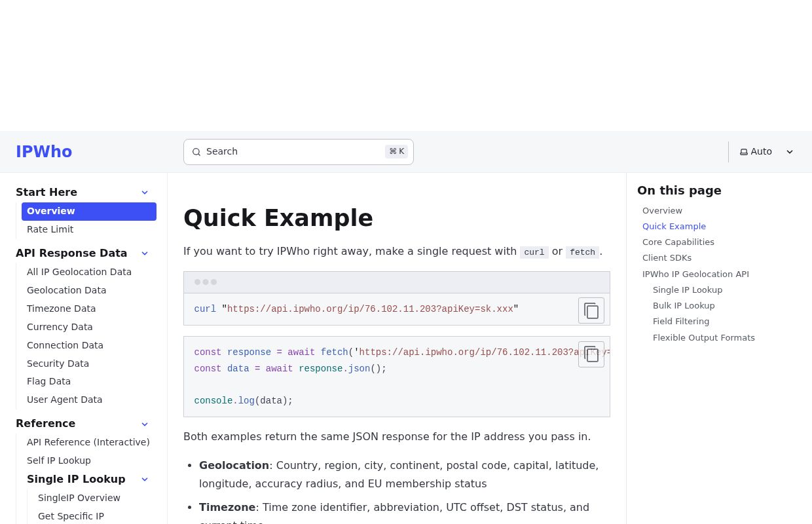This screenshot has width=812, height=524.
Task: Click the bold Timezone bullet term
Action: 227,508
